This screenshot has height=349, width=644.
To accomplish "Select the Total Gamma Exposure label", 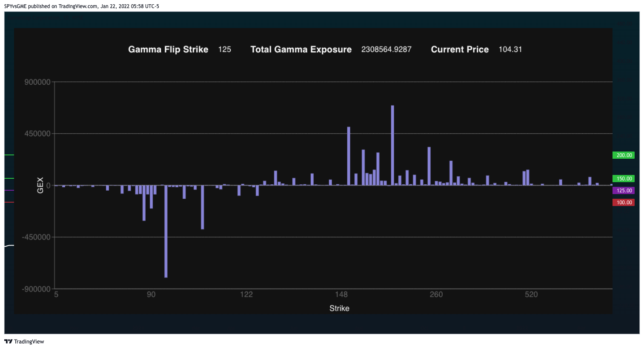I will tap(301, 49).
